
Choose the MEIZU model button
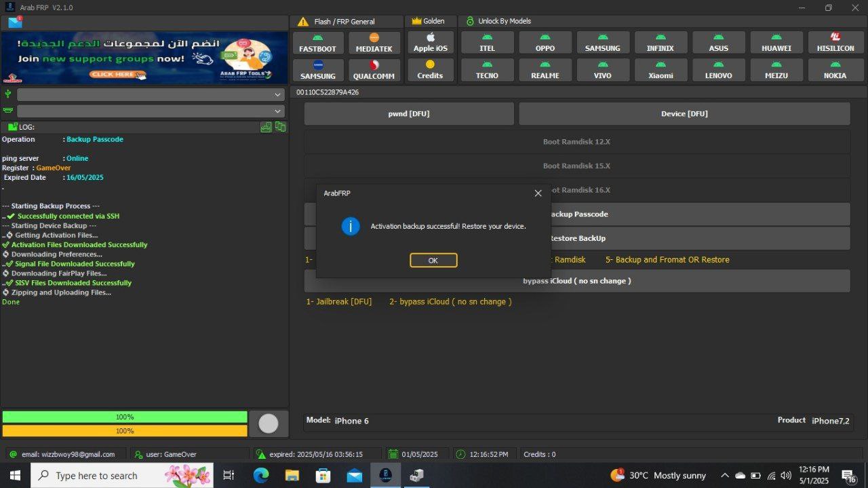[x=776, y=70]
